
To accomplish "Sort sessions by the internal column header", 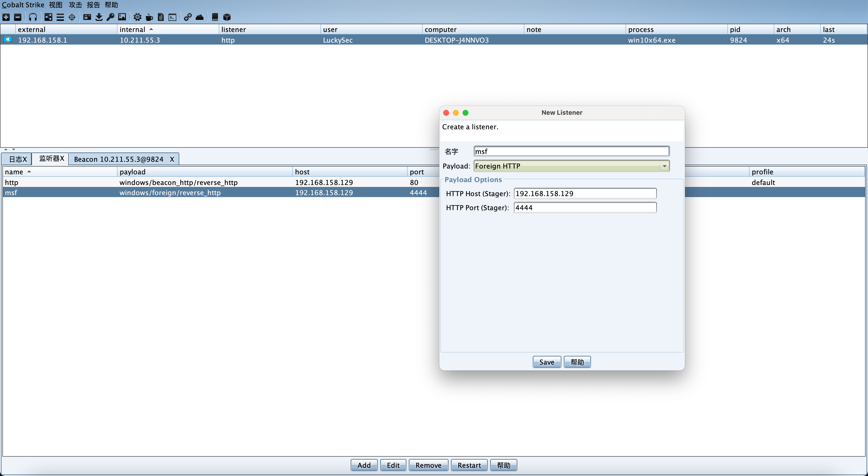I will click(x=132, y=30).
